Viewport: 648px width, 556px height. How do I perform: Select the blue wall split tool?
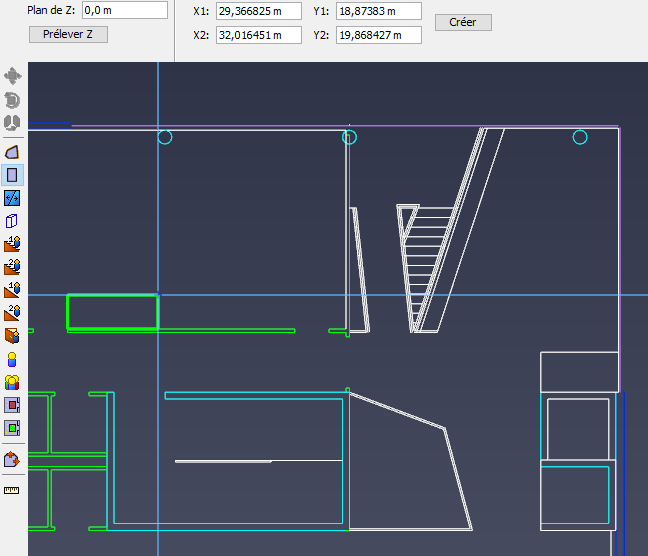(12, 198)
